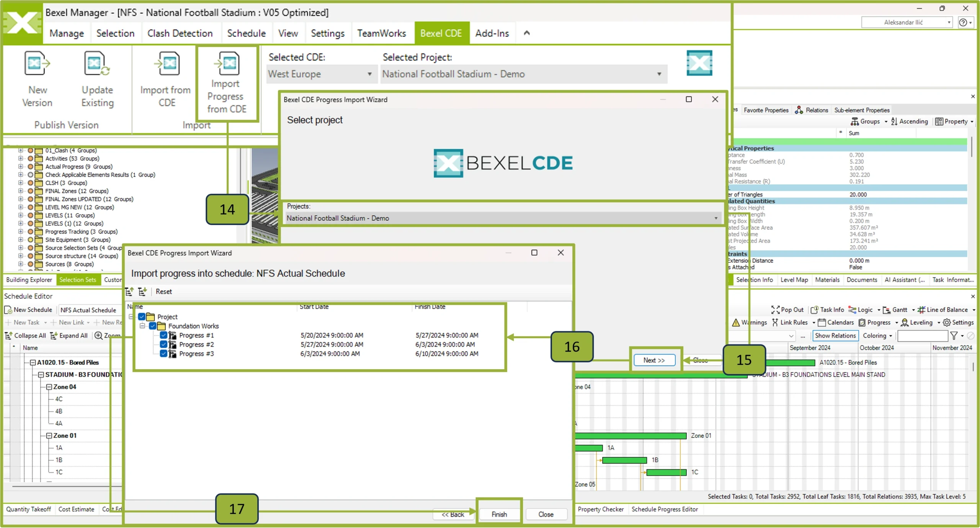Switch to Gantt view
The image size is (980, 528).
(895, 310)
